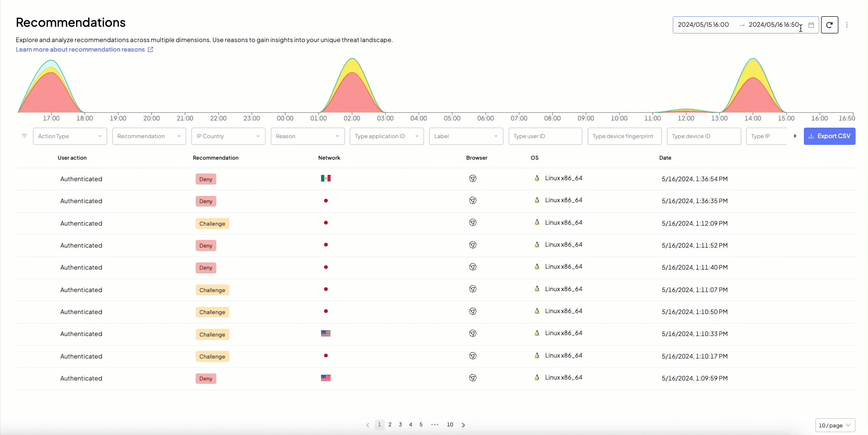Open the IP Country dropdown

point(228,136)
